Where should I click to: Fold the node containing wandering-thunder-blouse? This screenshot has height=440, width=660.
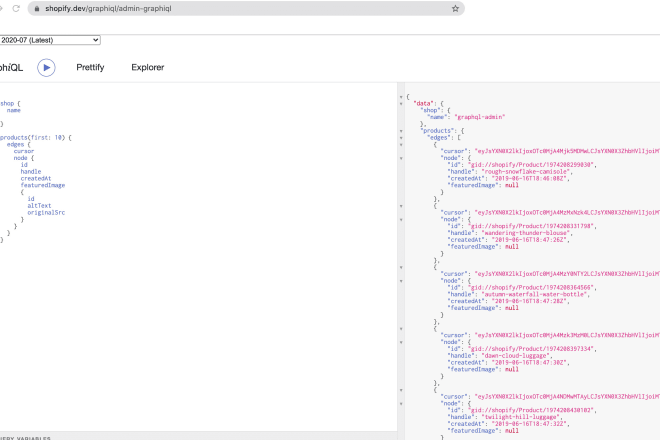(401, 220)
